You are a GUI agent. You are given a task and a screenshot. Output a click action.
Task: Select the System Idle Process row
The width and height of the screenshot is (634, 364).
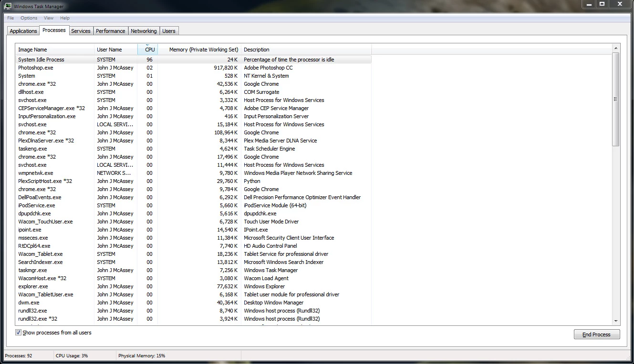(193, 60)
